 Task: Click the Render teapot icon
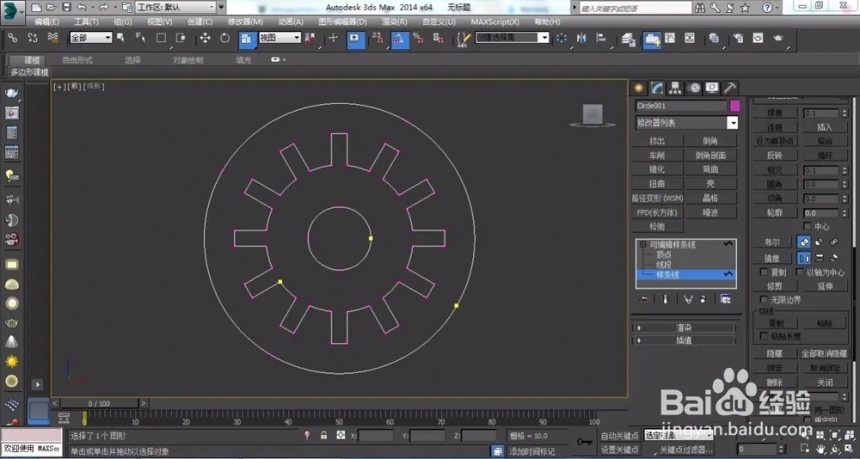[x=779, y=38]
